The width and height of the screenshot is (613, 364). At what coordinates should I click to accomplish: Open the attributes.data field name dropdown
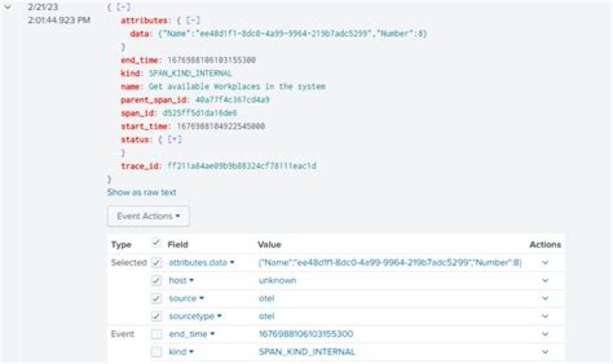coord(201,263)
